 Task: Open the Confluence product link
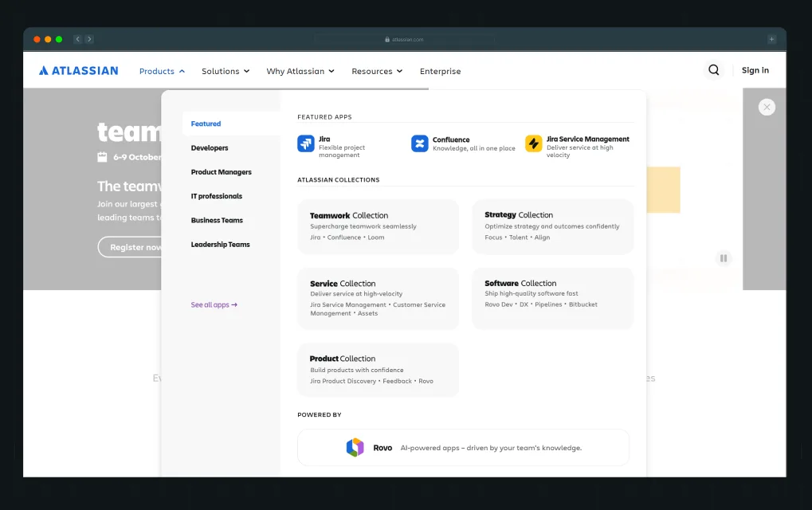pos(464,143)
